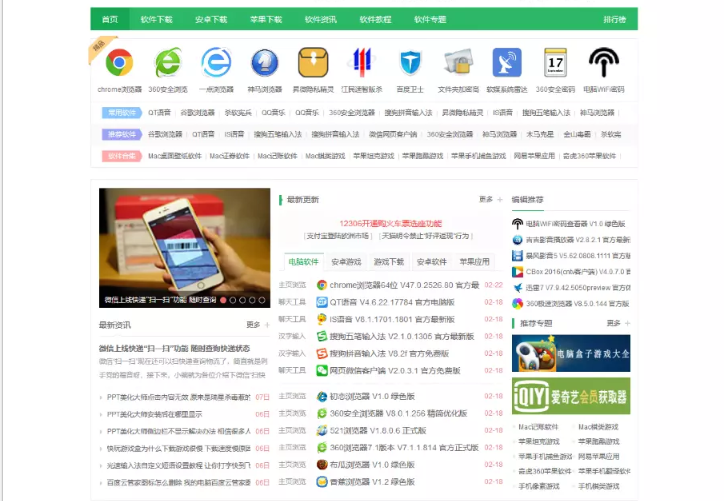Expand 更多 + in 推荐专题 section
This screenshot has height=501, width=726.
(x=619, y=323)
